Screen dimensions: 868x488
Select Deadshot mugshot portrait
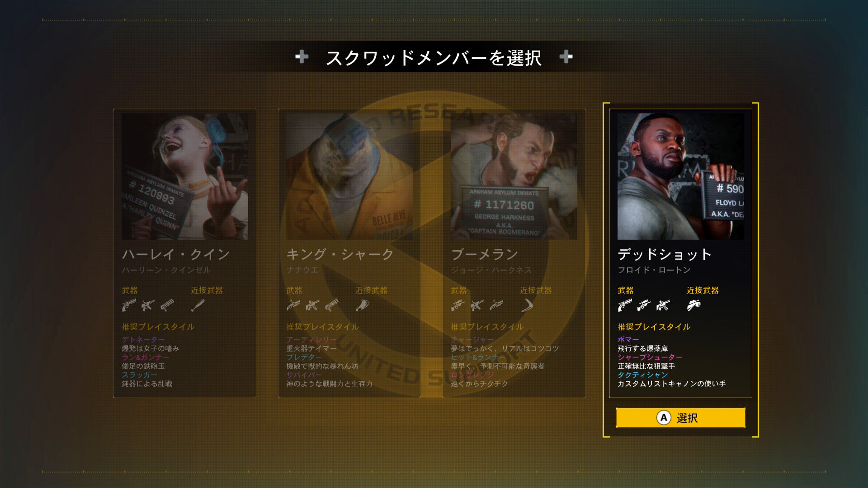(x=681, y=176)
